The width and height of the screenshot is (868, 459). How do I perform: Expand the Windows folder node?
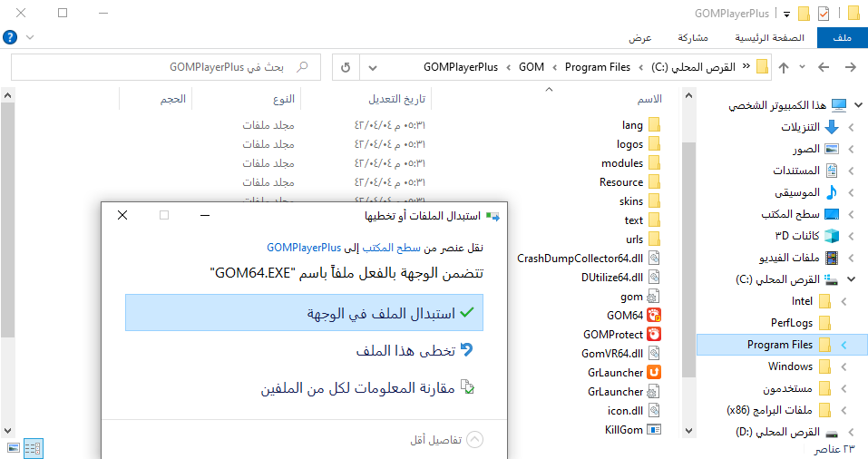(x=844, y=366)
